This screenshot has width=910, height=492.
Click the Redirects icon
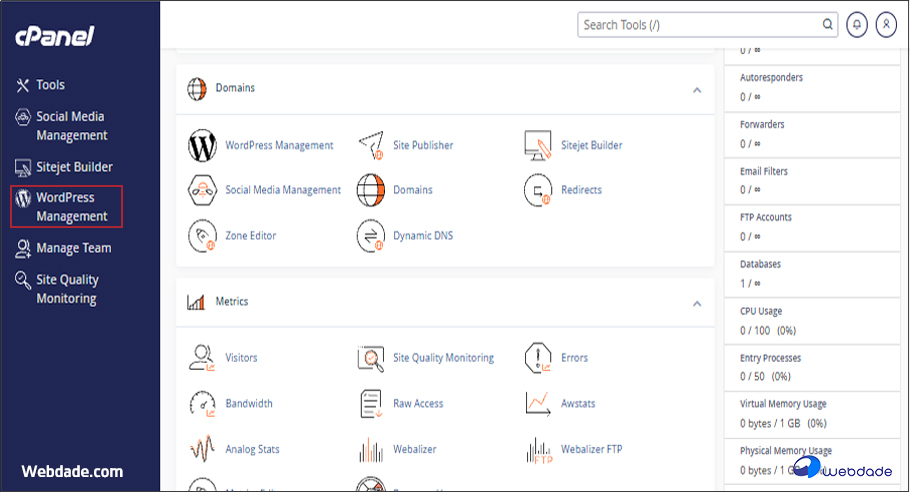click(538, 190)
